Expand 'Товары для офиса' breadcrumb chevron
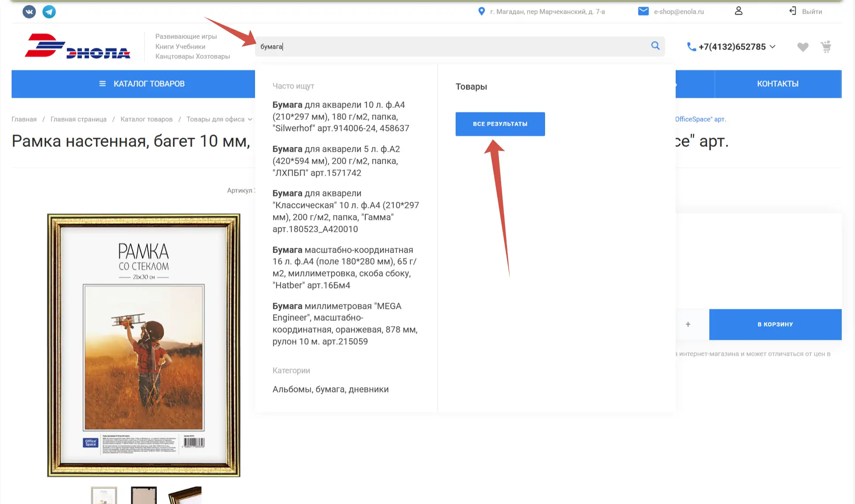 click(x=250, y=119)
